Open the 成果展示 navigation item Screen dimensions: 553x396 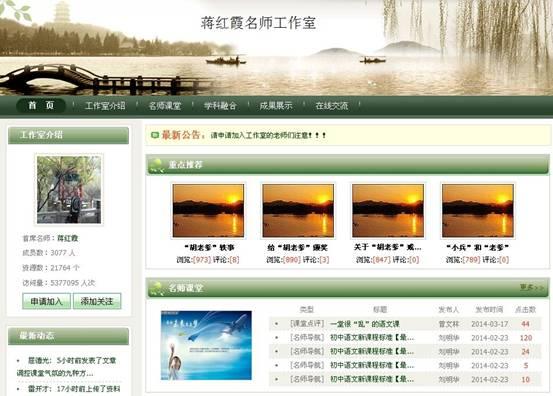(x=276, y=106)
